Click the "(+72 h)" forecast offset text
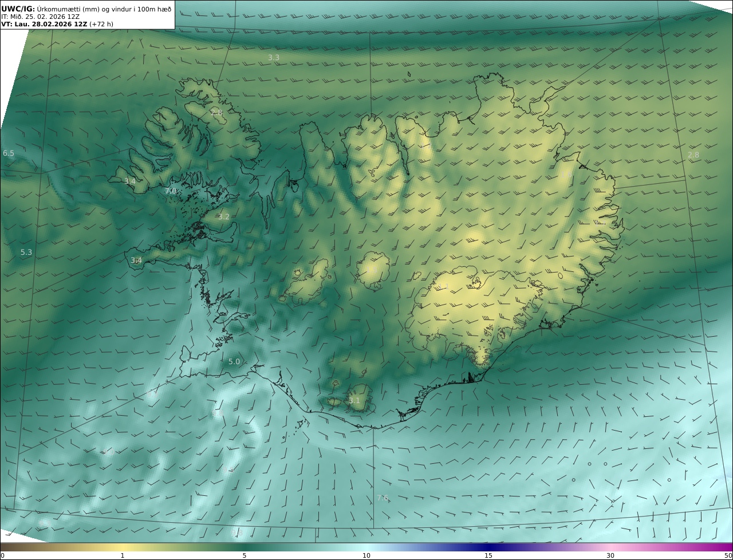 [101, 24]
